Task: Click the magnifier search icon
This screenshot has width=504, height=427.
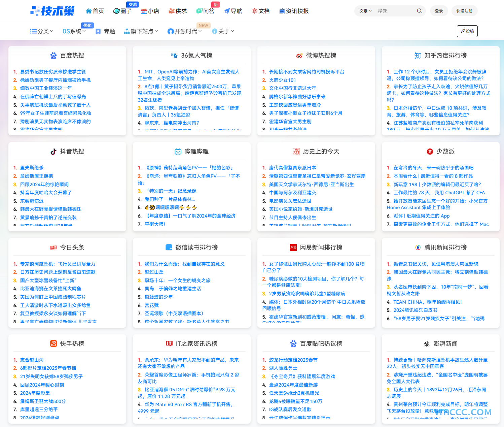Action: pyautogui.click(x=419, y=11)
